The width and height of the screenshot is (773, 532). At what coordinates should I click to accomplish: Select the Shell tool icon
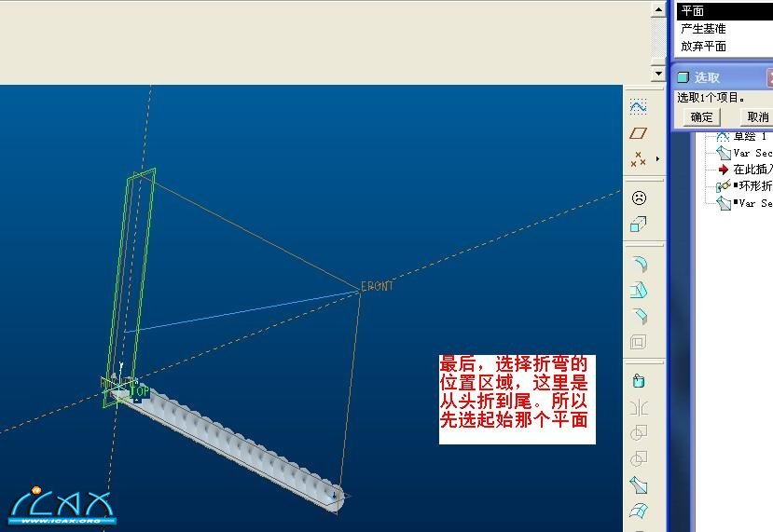pyautogui.click(x=639, y=342)
